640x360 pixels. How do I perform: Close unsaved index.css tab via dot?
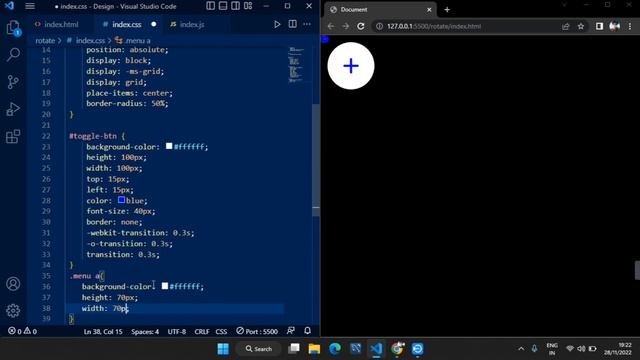point(153,24)
